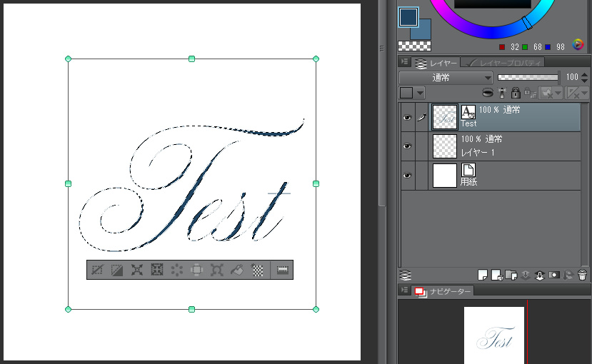Image resolution: width=592 pixels, height=364 pixels.
Task: Click Shrink selected area icon
Action: [x=157, y=270]
